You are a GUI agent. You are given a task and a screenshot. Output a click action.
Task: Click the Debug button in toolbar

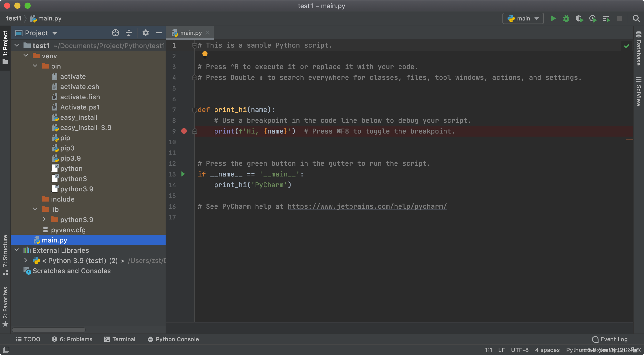(x=566, y=18)
